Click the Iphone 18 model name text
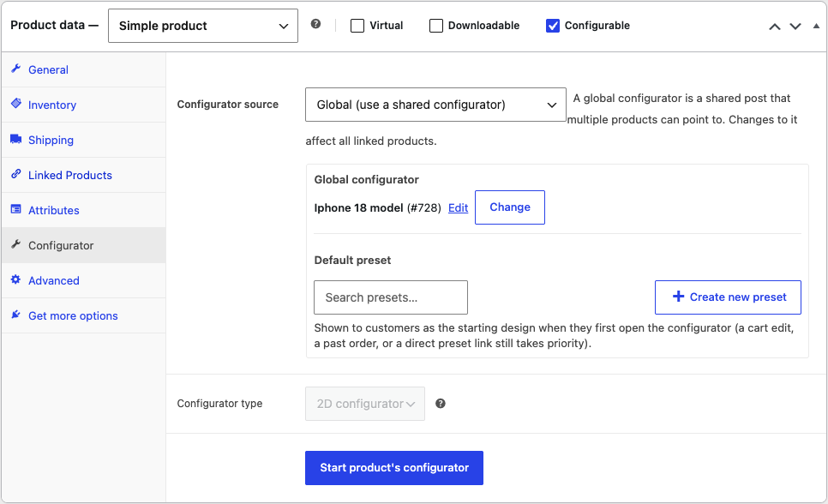Image resolution: width=828 pixels, height=504 pixels. tap(358, 207)
